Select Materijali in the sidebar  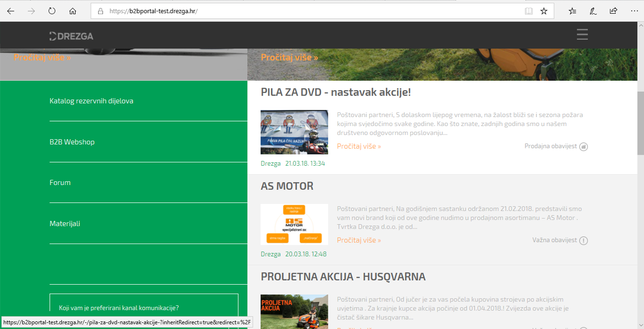65,224
